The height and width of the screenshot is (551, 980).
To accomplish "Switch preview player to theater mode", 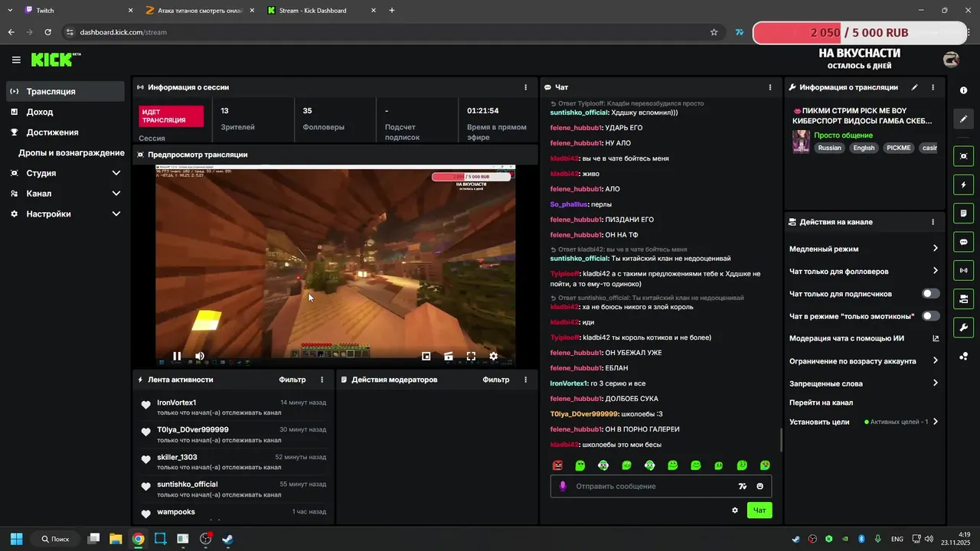I will coord(449,356).
